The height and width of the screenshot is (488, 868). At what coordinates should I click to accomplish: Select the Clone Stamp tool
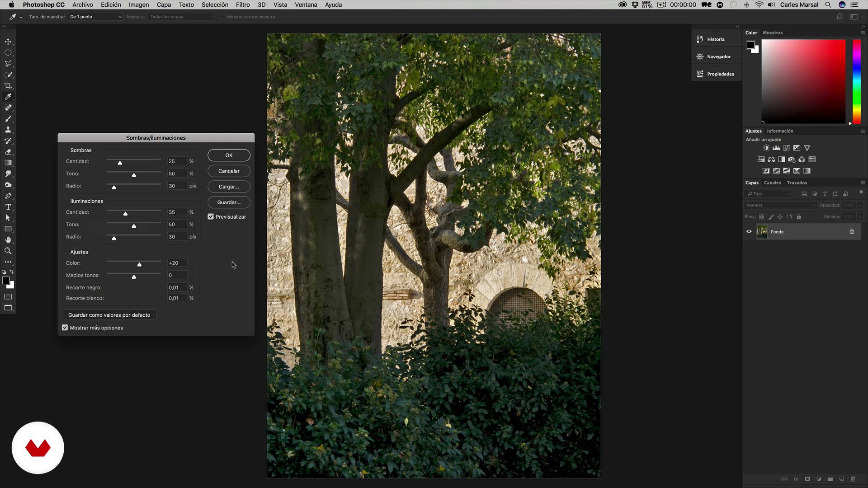(8, 130)
